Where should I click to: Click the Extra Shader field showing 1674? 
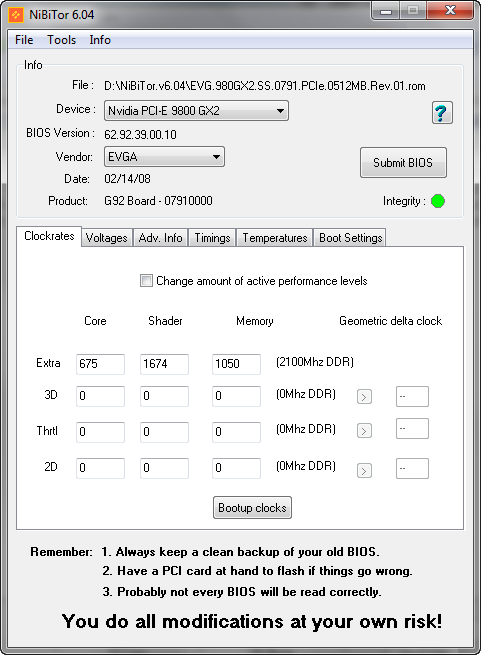click(x=164, y=364)
